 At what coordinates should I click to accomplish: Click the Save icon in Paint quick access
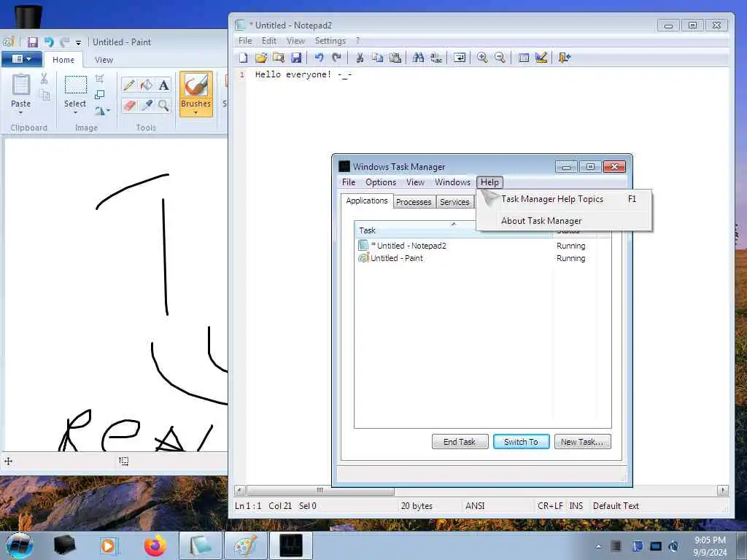click(x=32, y=42)
